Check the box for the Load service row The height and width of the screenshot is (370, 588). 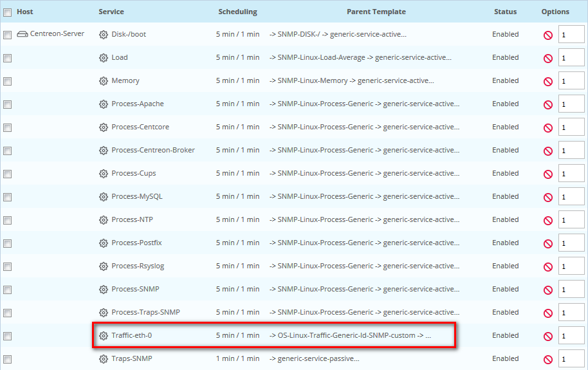pos(7,58)
